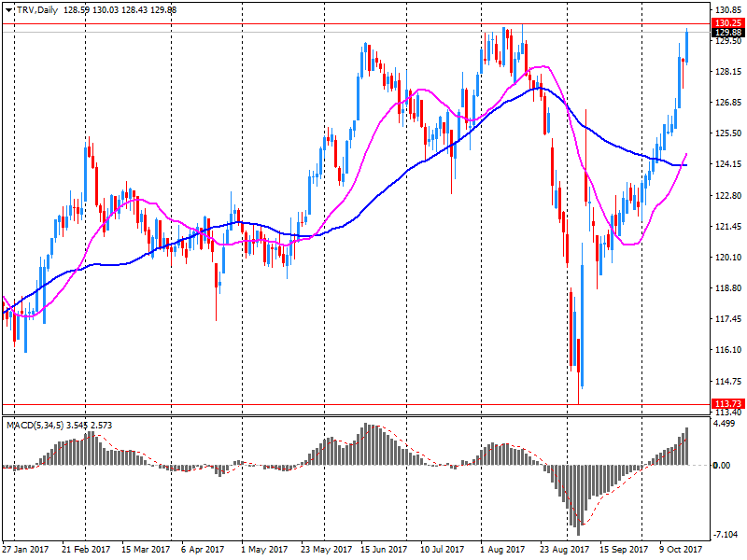Click the 126.85 price scale value
This screenshot has width=747, height=560.
click(728, 103)
